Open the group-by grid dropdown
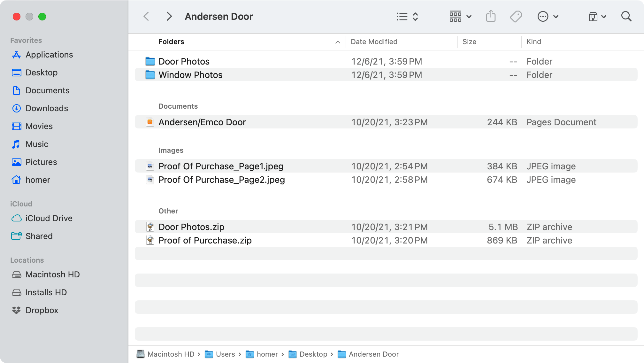644x363 pixels. tap(460, 16)
